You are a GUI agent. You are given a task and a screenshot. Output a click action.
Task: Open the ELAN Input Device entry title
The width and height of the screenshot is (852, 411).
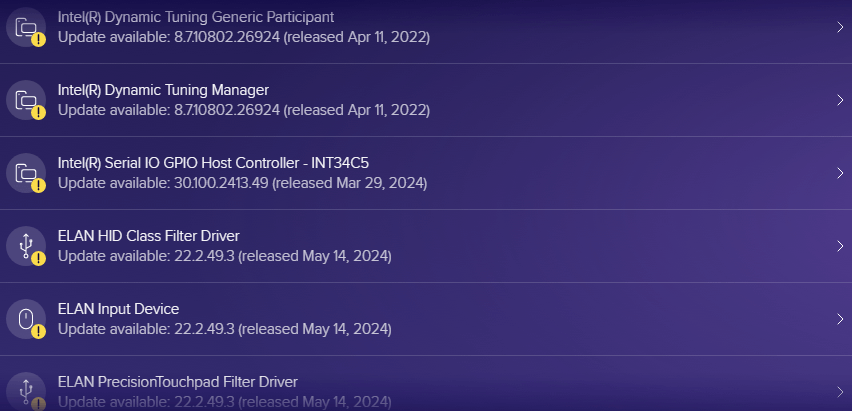118,309
